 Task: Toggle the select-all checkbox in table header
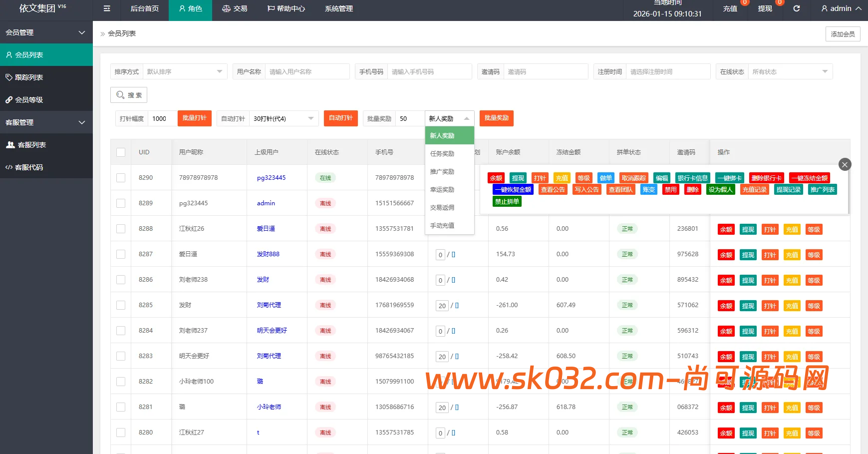point(120,152)
